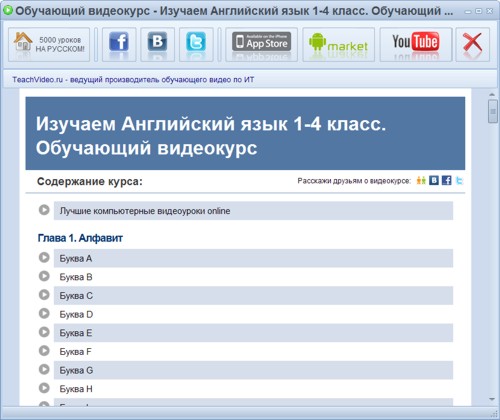
Task: Click the Содержание курса heading
Action: (90, 181)
